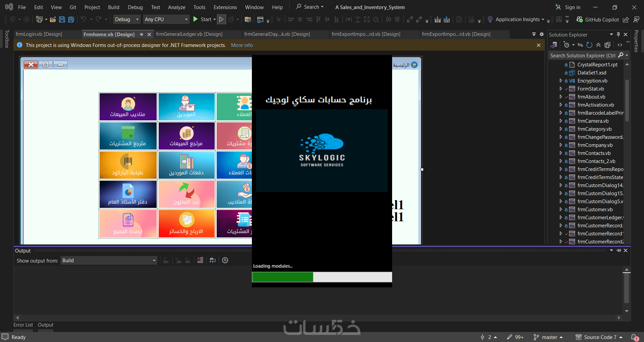
Task: Open the Extensions menu
Action: click(x=225, y=7)
